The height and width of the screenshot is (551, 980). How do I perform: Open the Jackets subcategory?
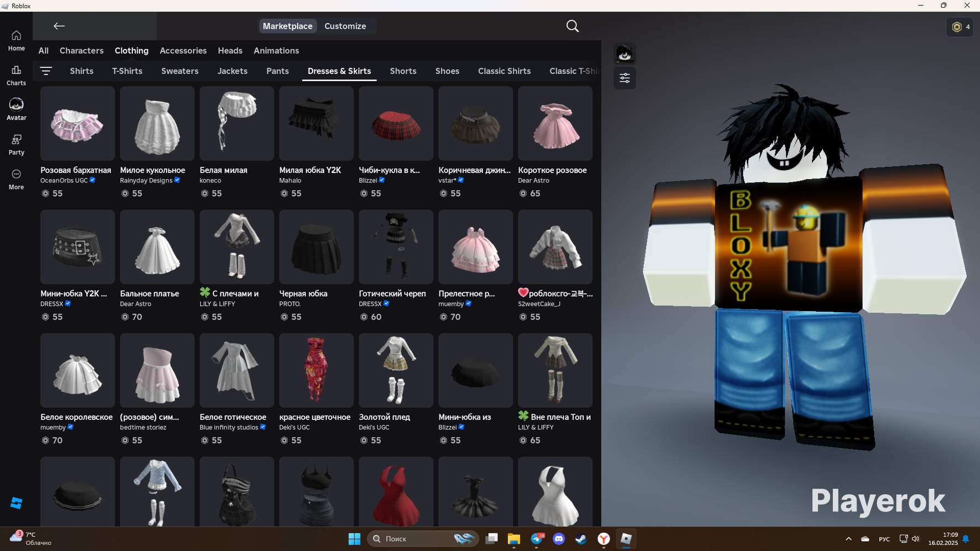[233, 71]
